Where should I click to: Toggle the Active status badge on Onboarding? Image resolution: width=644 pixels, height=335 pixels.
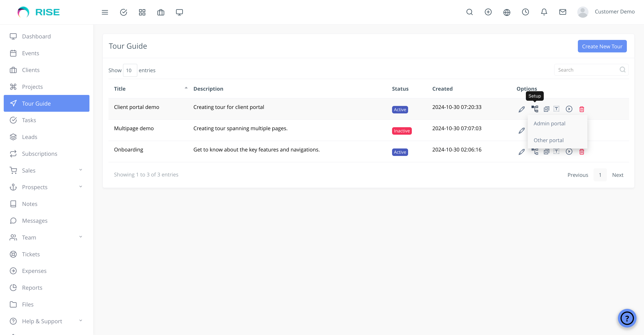[x=400, y=152]
